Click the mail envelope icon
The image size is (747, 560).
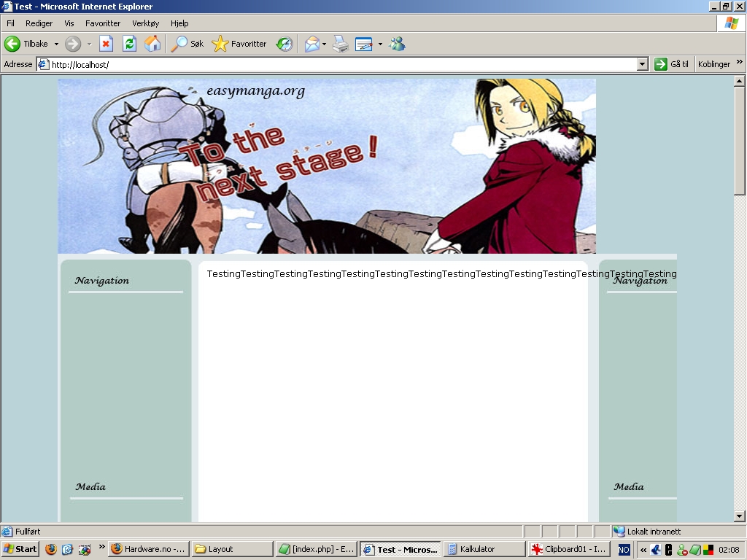pyautogui.click(x=312, y=44)
